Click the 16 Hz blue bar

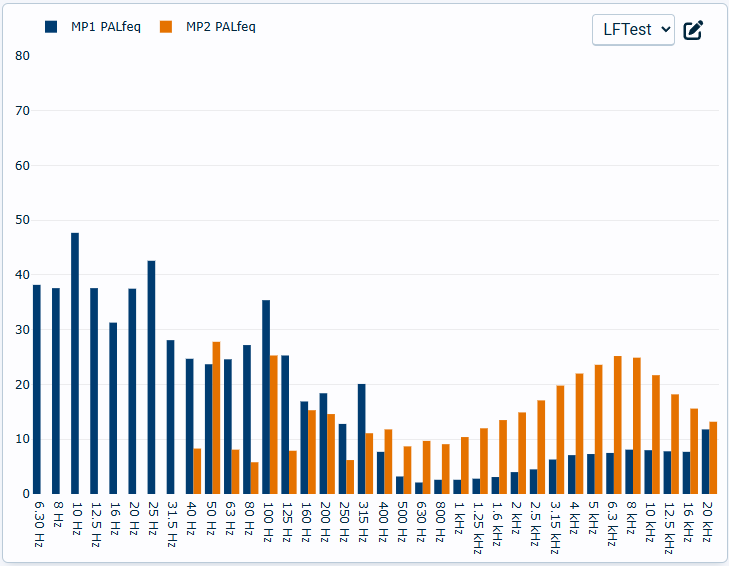[x=113, y=408]
